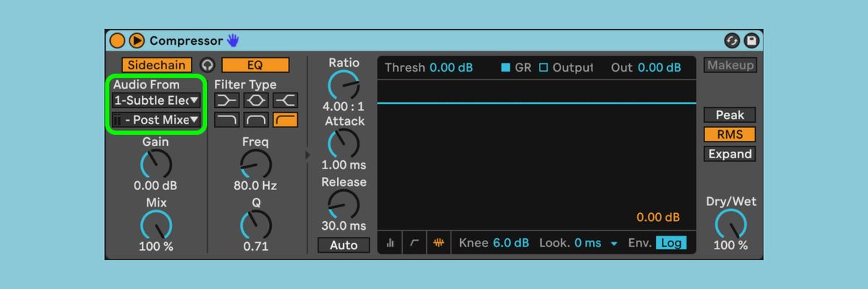Click the Dry/Wet knob
This screenshot has height=289, width=868.
[x=731, y=225]
